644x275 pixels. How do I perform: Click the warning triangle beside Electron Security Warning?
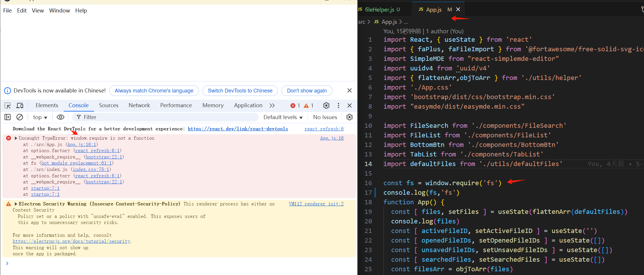coord(8,204)
